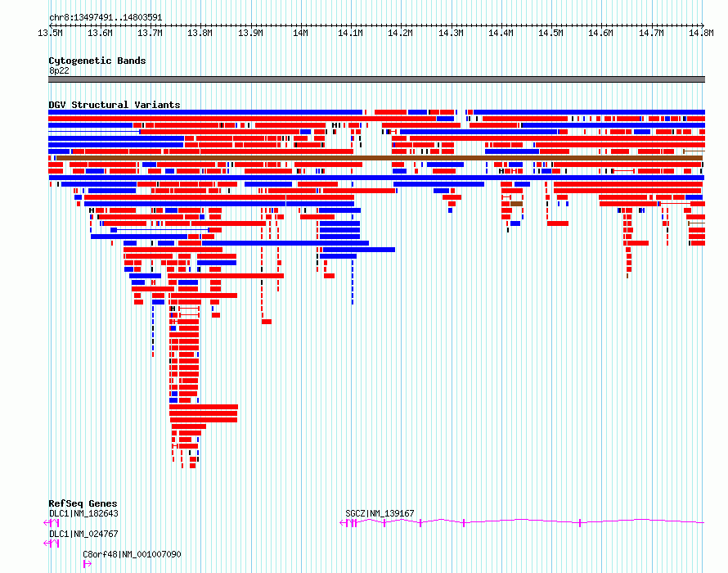
Task: Select the 14.2M ruler position
Action: (x=400, y=33)
